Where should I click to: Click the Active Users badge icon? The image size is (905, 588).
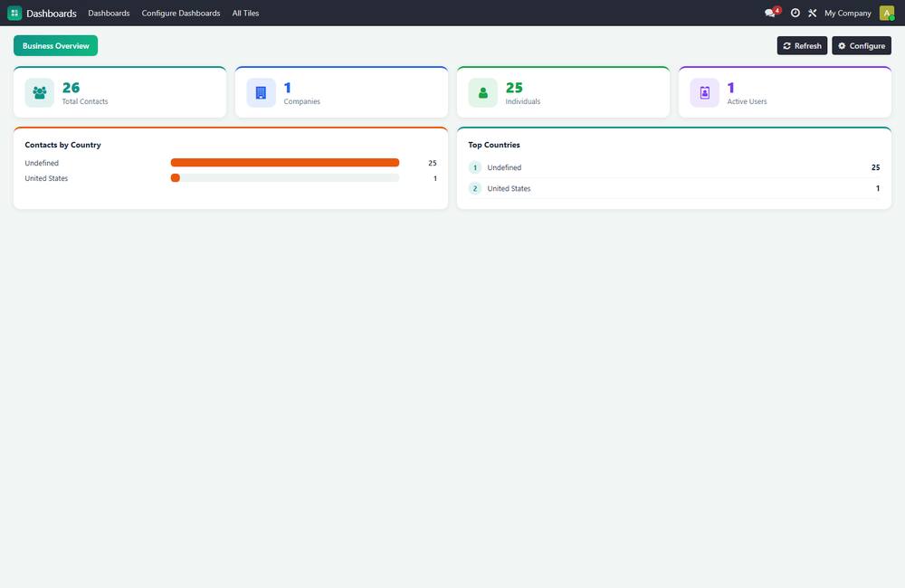click(x=705, y=92)
